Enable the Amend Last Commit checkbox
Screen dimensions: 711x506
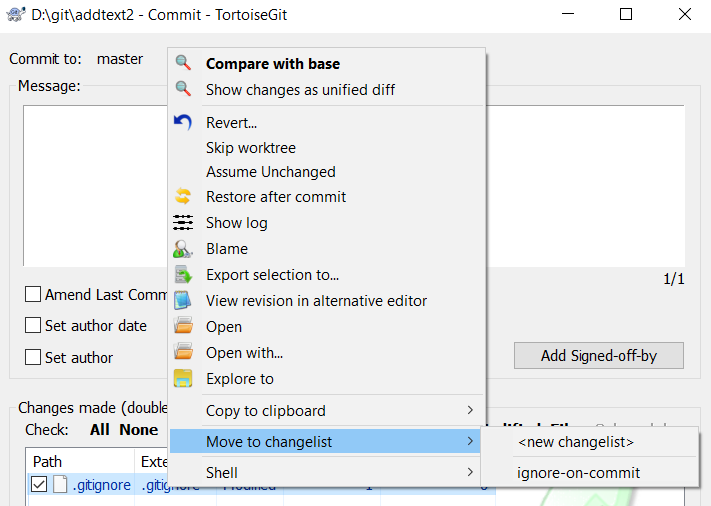[x=33, y=294]
